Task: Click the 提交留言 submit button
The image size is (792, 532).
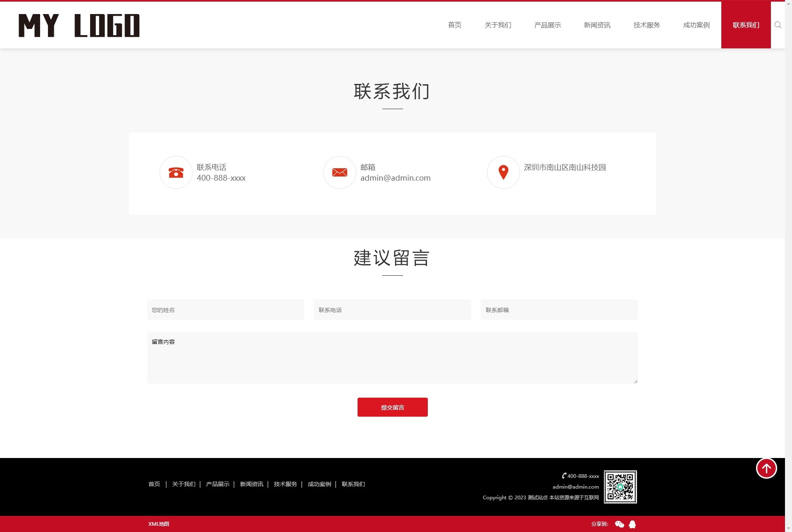Action: tap(392, 407)
